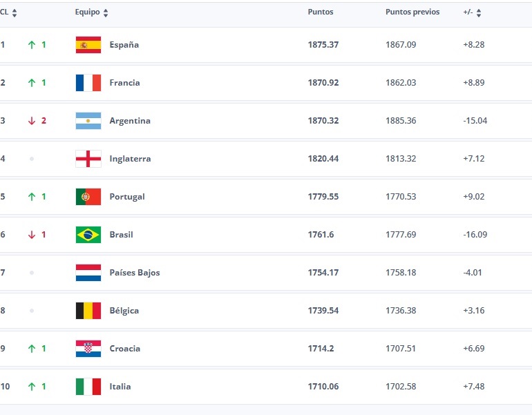Screen dimensions: 532x415
Task: Click the Italy flag icon
Action: coord(88,387)
